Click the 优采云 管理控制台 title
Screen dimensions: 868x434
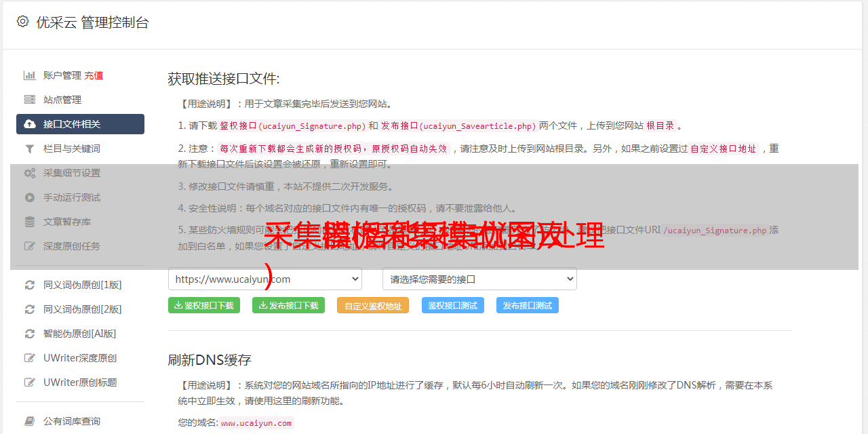click(x=92, y=22)
